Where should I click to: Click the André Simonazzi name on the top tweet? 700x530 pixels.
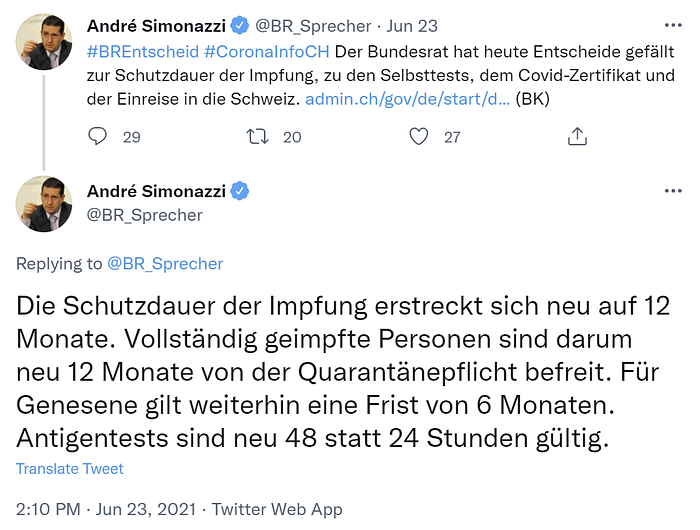[156, 26]
